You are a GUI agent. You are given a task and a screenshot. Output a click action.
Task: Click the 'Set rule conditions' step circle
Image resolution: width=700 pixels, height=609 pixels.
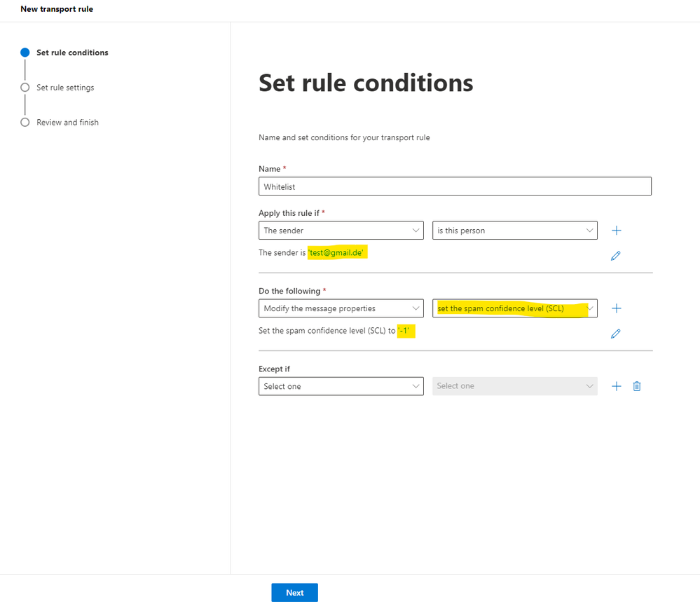[25, 53]
